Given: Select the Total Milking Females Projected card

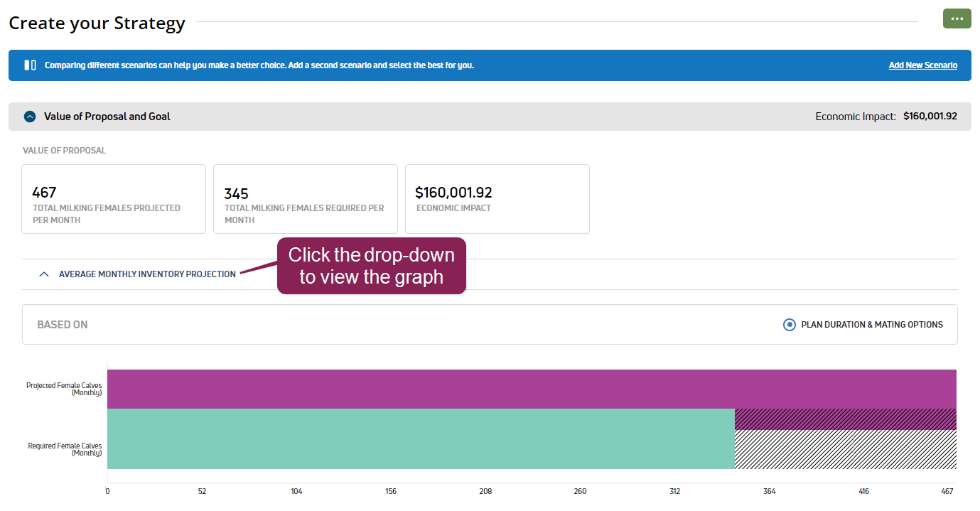Looking at the screenshot, I should click(x=114, y=199).
